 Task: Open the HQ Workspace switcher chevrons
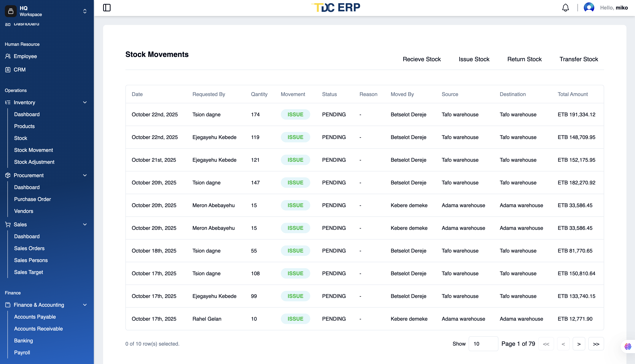(x=85, y=11)
